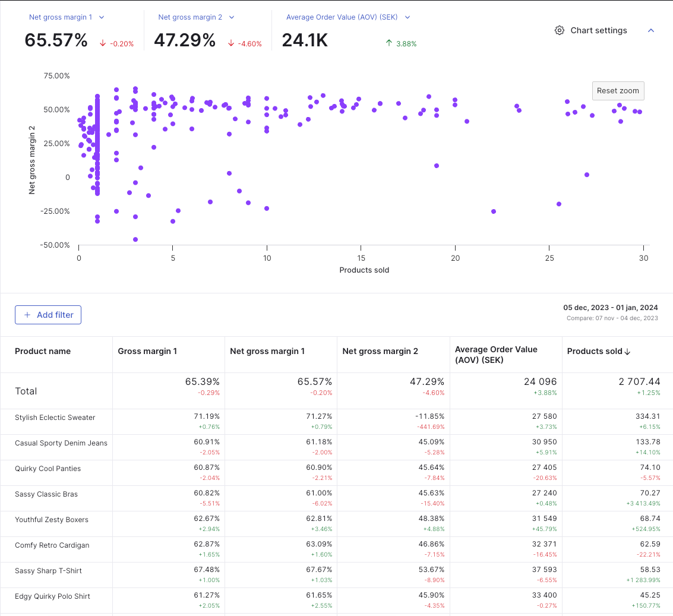The image size is (673, 616).
Task: Click the Products sold sort arrow icon
Action: pos(628,352)
